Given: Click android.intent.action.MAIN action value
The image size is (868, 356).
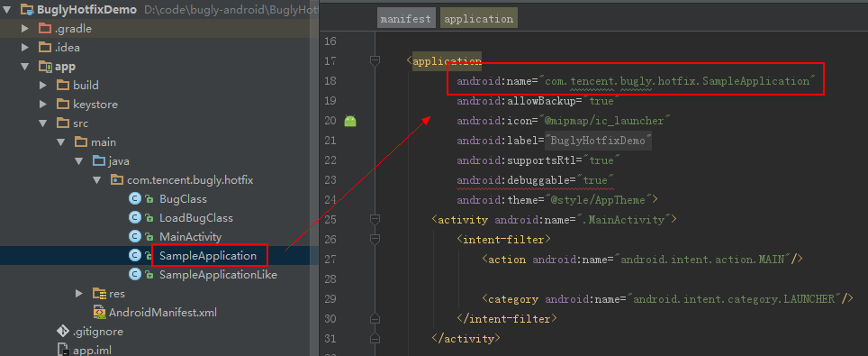Looking at the screenshot, I should tap(703, 259).
